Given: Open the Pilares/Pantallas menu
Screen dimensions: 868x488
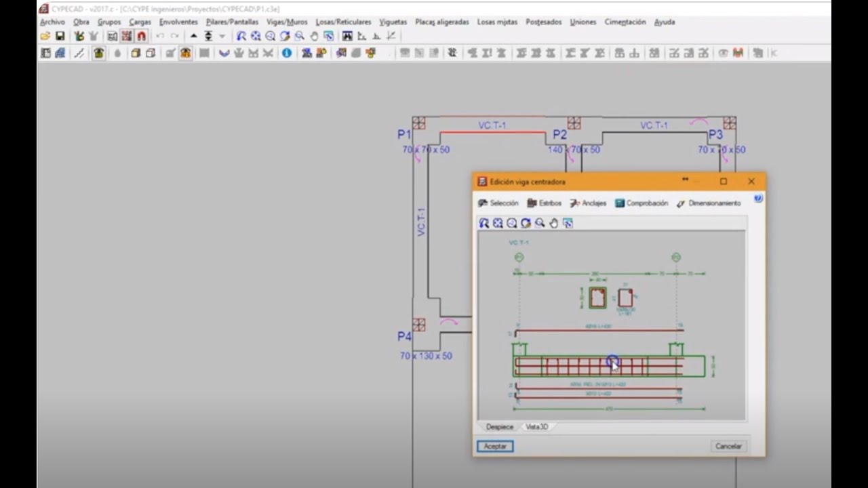Looking at the screenshot, I should 233,22.
